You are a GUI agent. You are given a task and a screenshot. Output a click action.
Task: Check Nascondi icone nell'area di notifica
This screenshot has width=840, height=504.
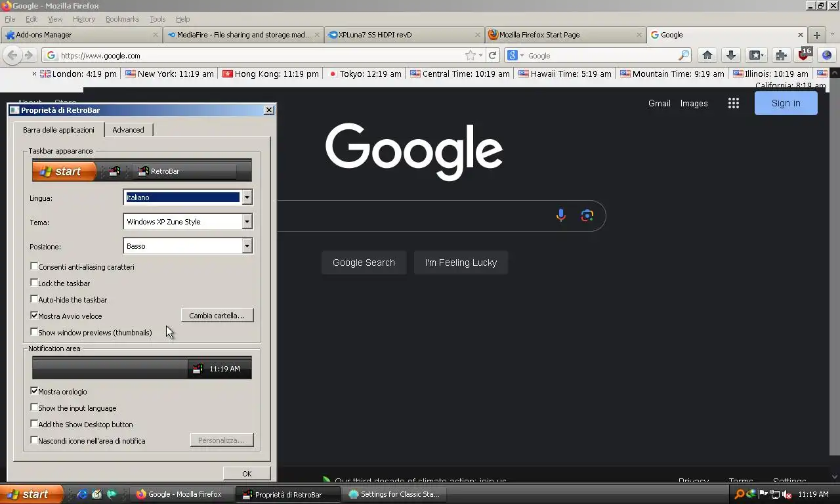pyautogui.click(x=34, y=440)
